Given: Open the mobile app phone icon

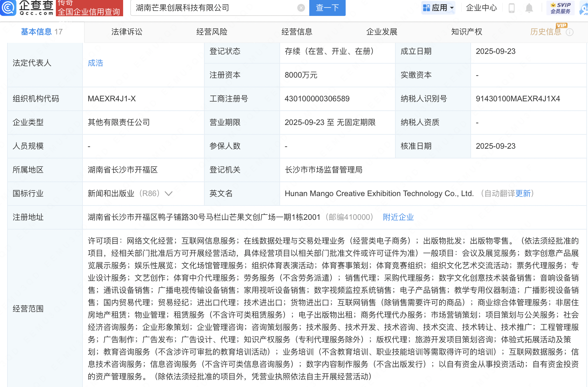Looking at the screenshot, I should click(512, 8).
